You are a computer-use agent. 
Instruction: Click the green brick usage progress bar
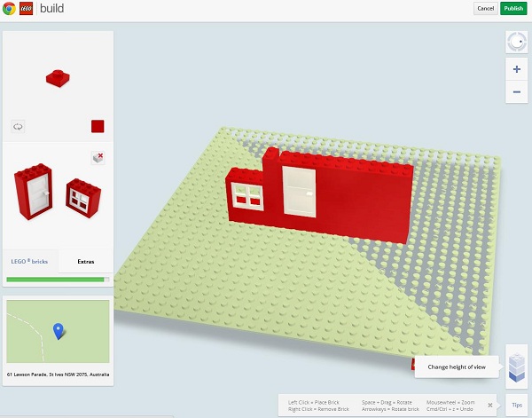57,280
